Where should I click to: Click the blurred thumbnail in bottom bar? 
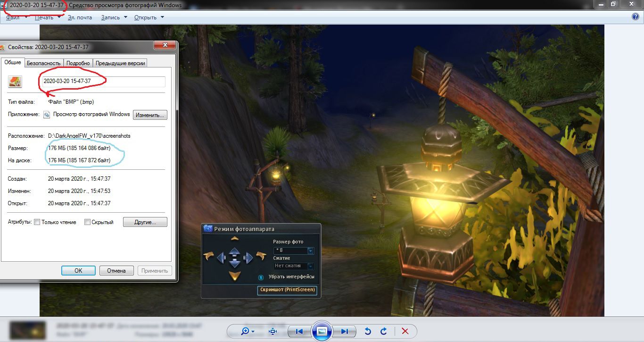coord(28,330)
